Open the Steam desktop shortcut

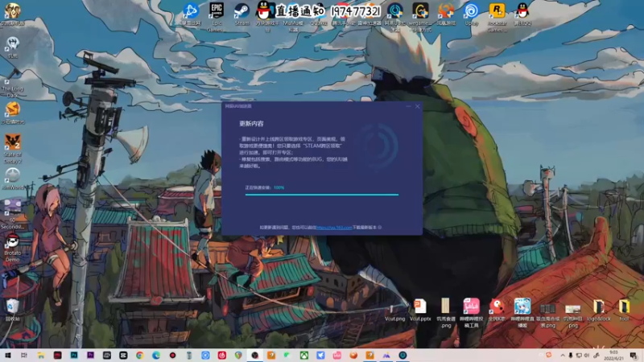242,14
